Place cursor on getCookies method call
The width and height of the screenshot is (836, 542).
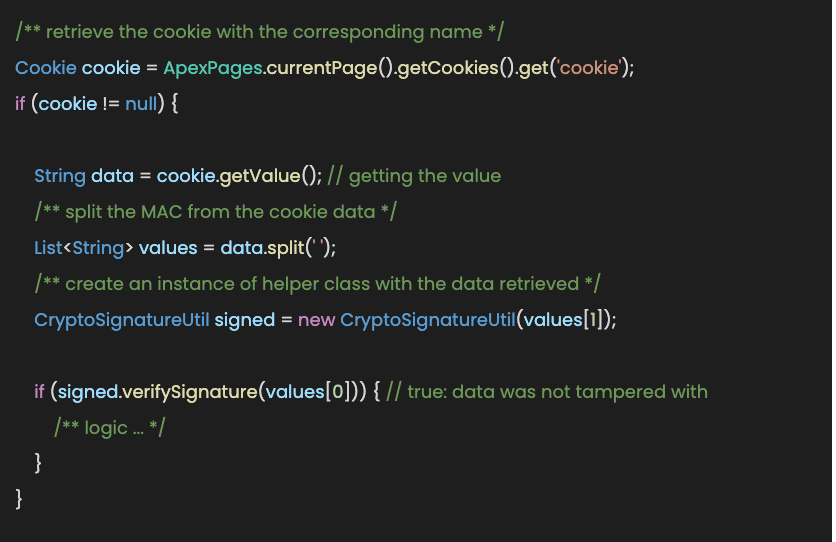pos(448,68)
